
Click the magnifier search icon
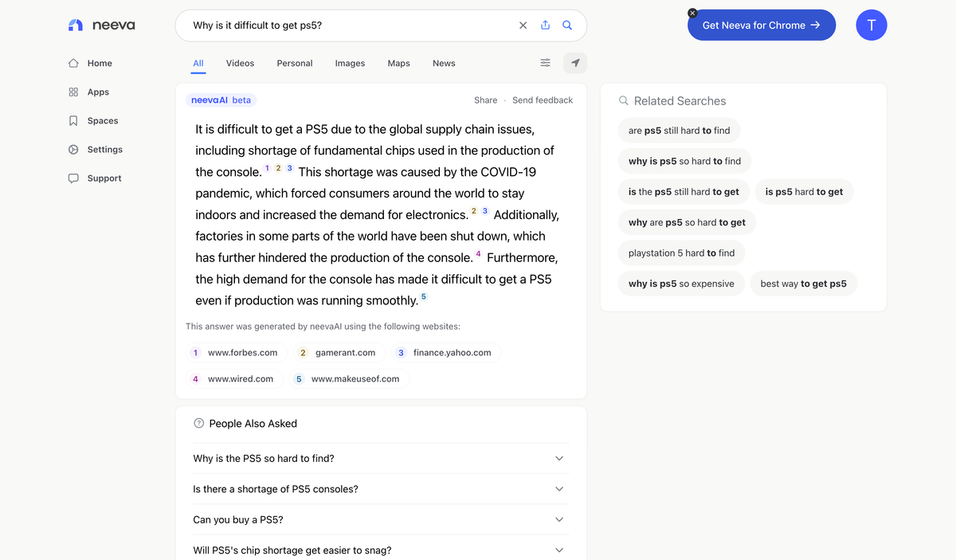[x=567, y=25]
